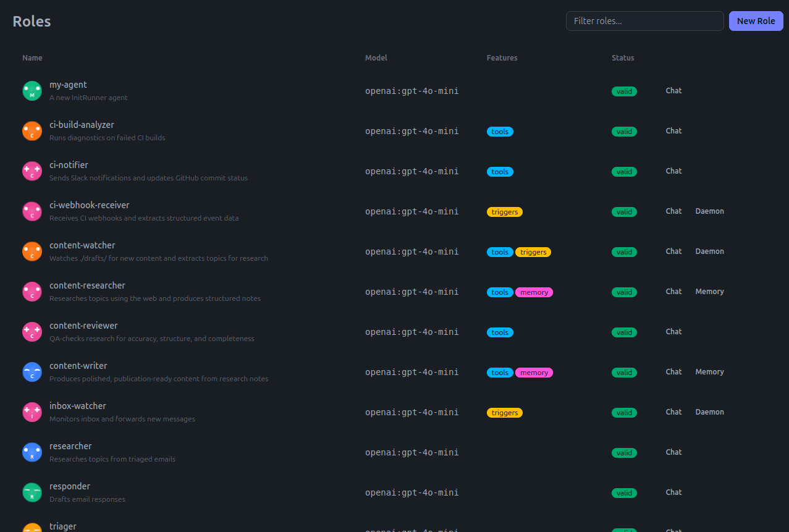Click the tools tag on content-reviewer

(x=500, y=332)
